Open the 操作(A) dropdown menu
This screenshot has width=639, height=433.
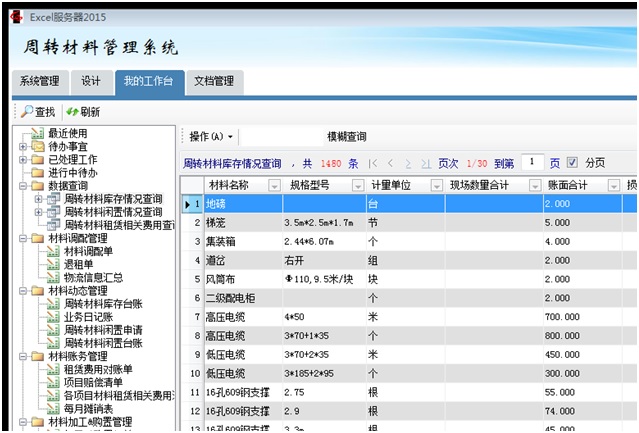211,136
